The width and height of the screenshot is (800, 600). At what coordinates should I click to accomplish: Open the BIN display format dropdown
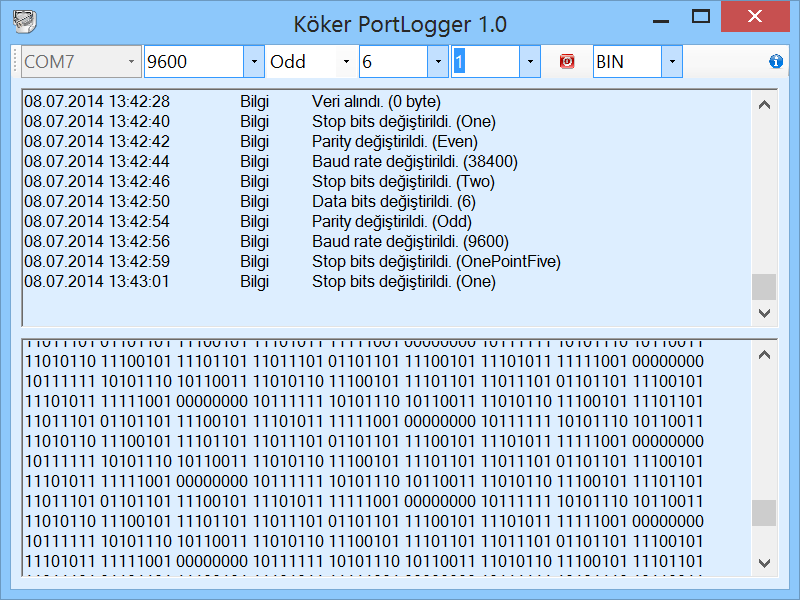click(x=672, y=61)
